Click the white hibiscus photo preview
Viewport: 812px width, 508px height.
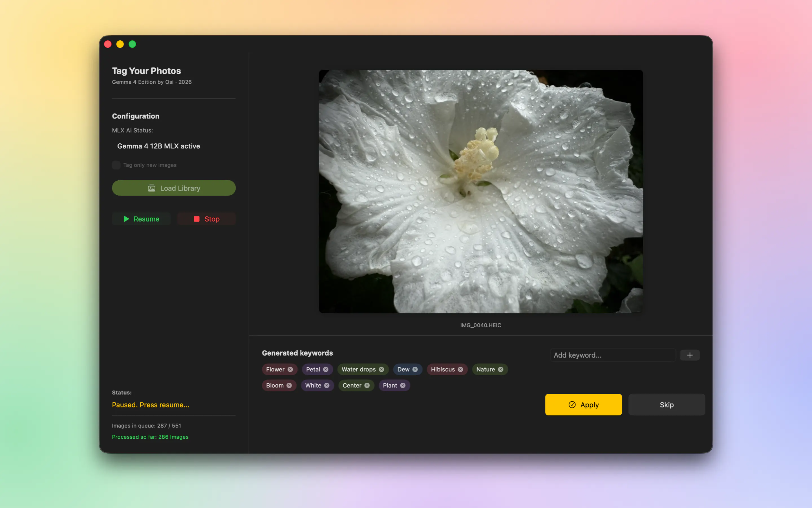[481, 192]
